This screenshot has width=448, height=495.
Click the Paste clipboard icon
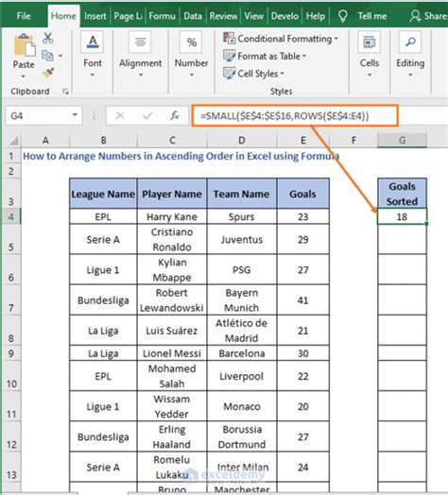24,45
